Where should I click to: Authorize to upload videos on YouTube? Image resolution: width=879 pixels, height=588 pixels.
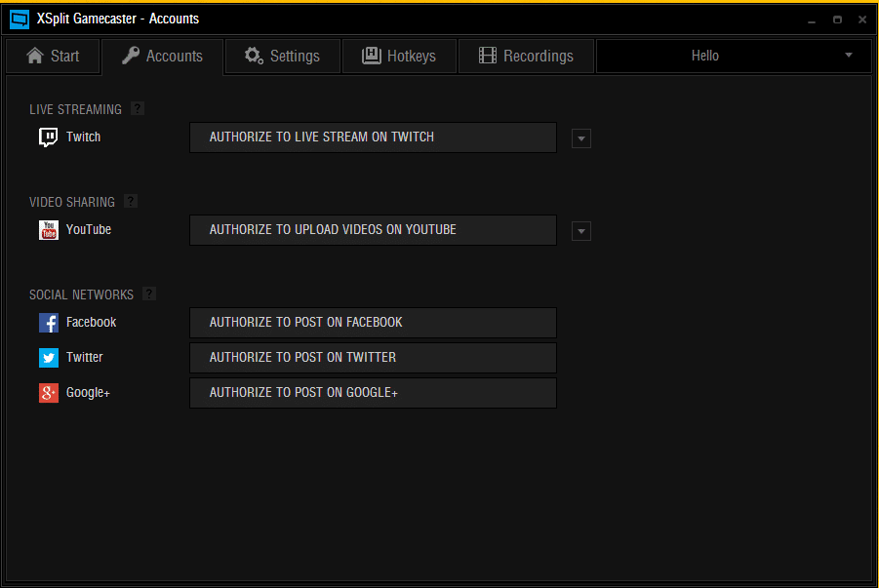coord(373,230)
